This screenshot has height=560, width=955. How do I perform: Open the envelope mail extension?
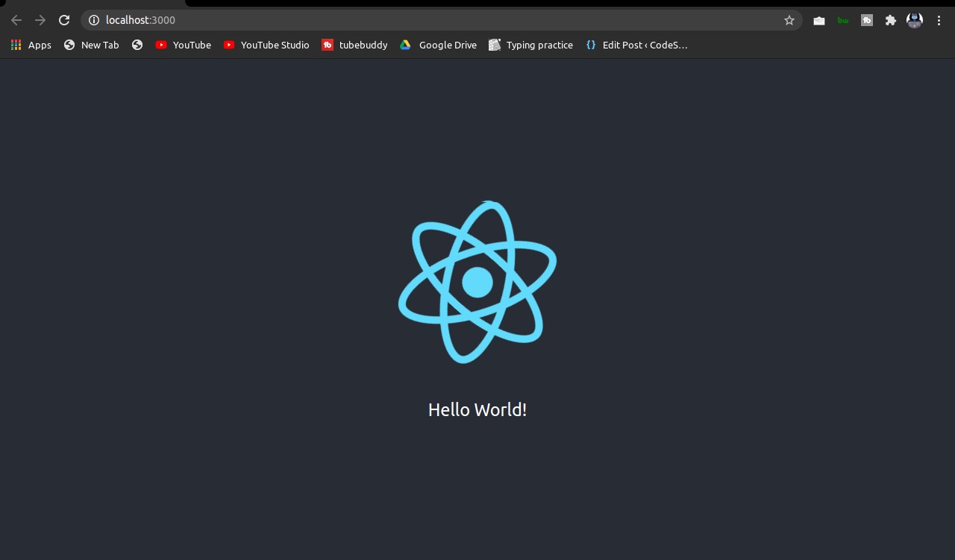(x=819, y=20)
